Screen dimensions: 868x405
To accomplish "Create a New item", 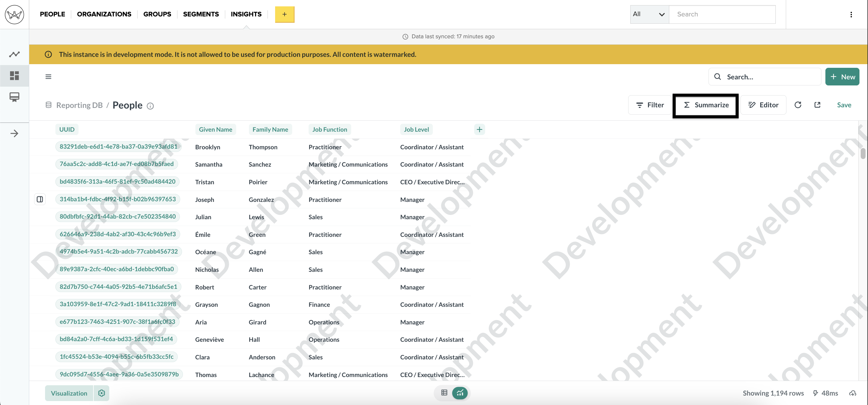I will point(842,77).
